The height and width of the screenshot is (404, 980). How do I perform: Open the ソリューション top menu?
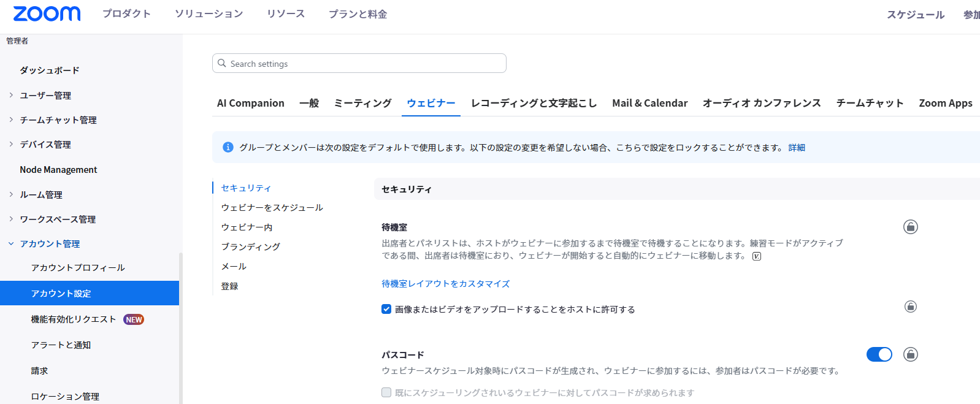pyautogui.click(x=209, y=13)
